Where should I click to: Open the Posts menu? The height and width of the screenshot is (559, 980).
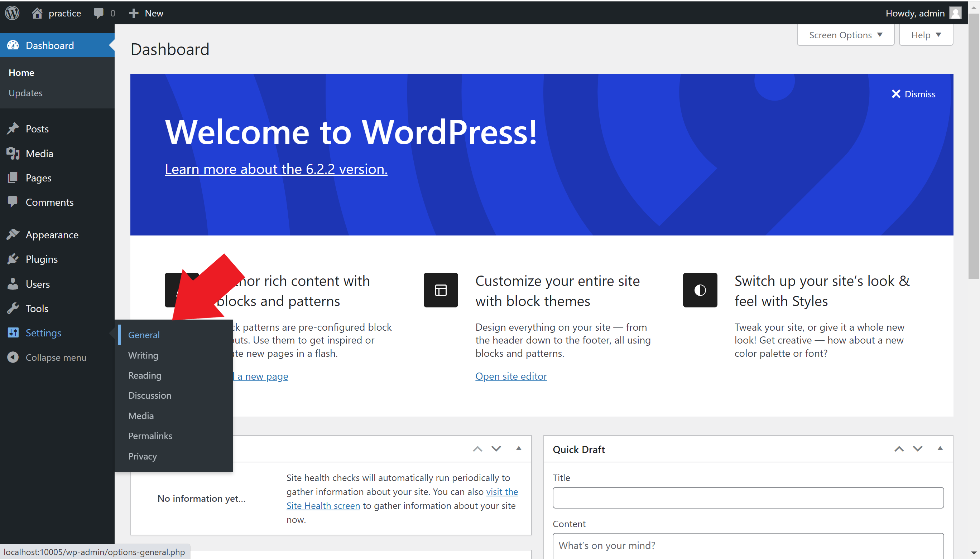pyautogui.click(x=37, y=128)
